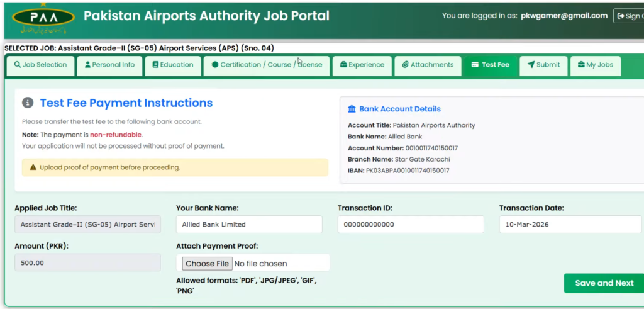Go to the Education tab
Image resolution: width=644 pixels, height=309 pixels.
coord(173,65)
